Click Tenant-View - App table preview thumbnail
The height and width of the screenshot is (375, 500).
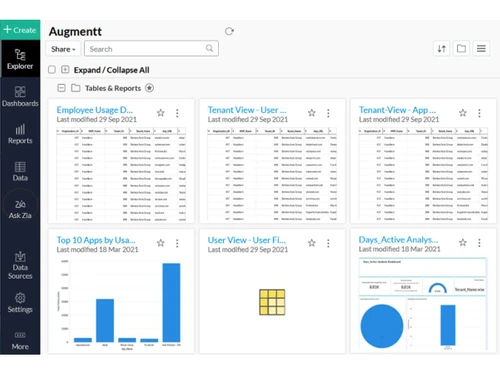[x=423, y=174]
